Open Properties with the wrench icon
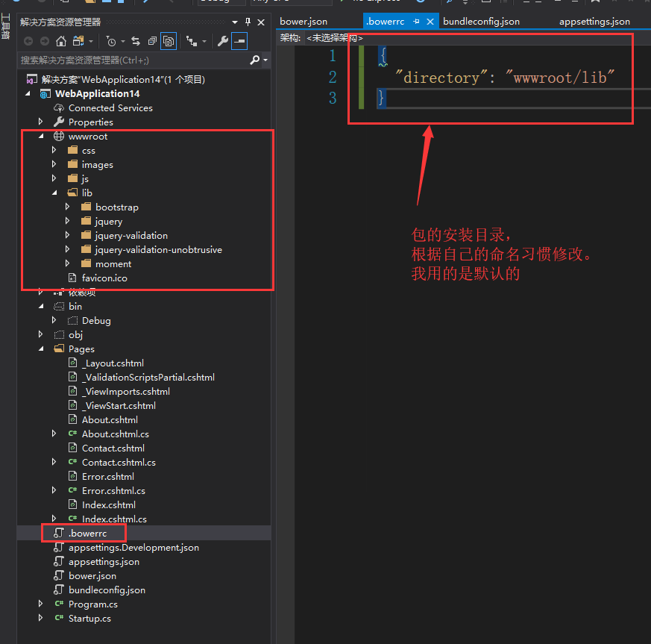This screenshot has height=644, width=651. tap(223, 41)
